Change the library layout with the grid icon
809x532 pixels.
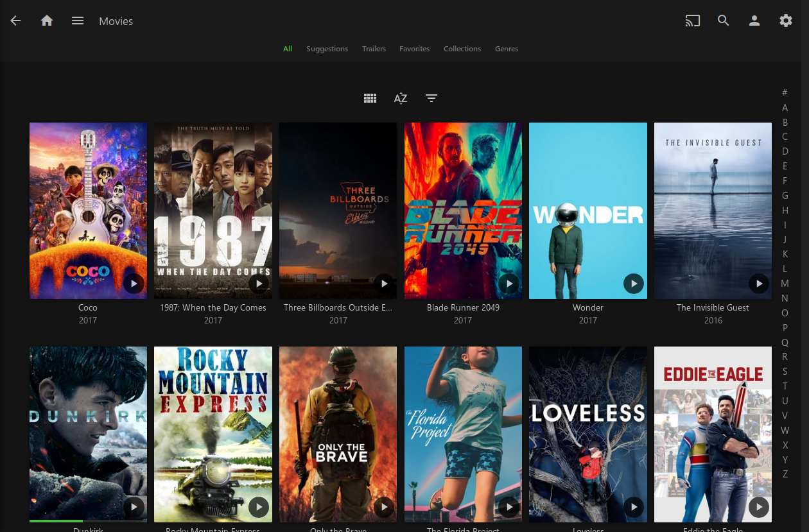370,98
